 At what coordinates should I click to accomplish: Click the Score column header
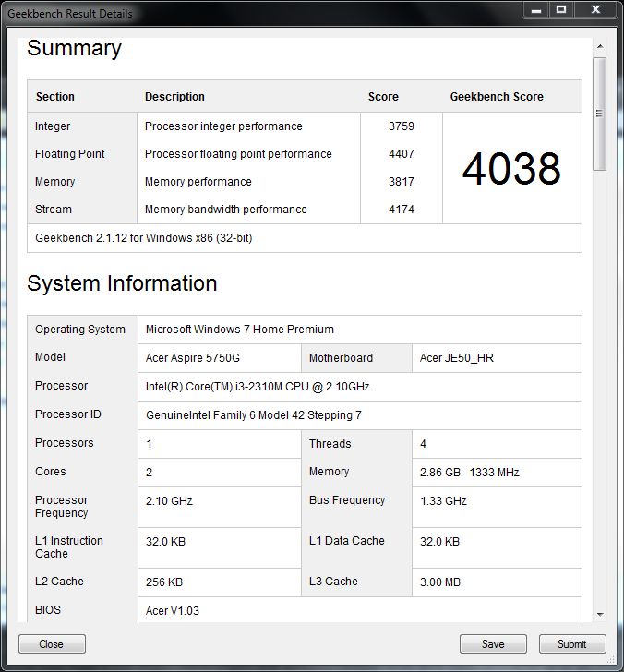click(383, 96)
